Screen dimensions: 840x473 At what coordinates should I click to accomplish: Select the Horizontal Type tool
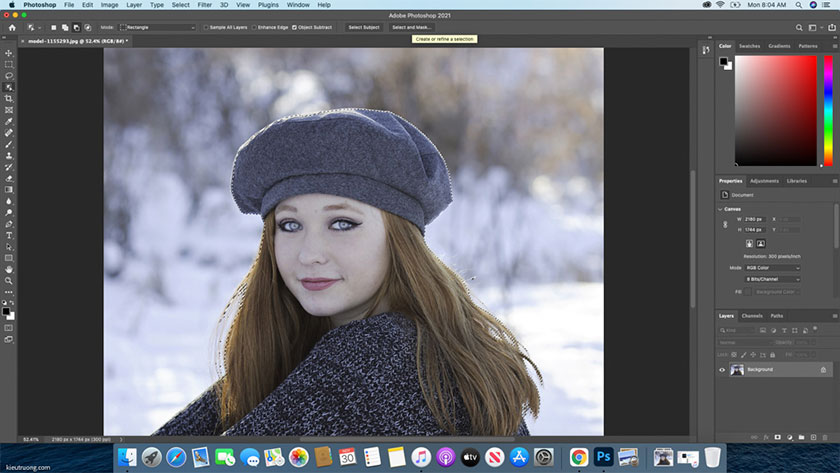click(x=9, y=235)
